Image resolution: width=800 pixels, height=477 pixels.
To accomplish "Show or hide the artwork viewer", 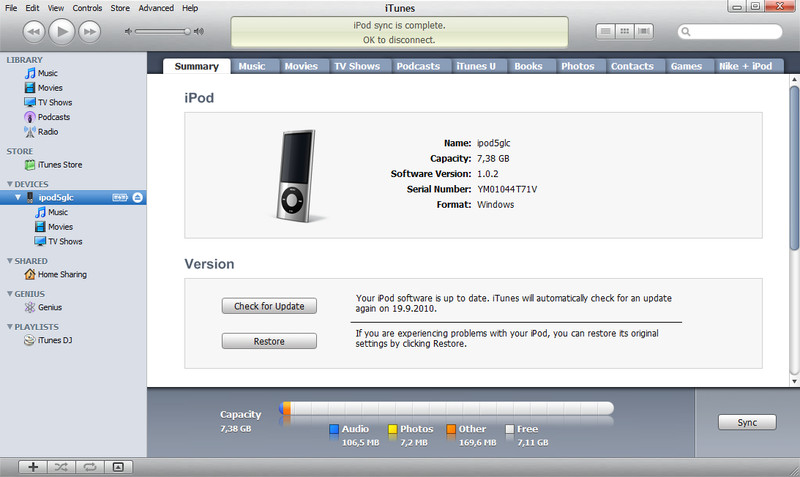I will tap(118, 467).
